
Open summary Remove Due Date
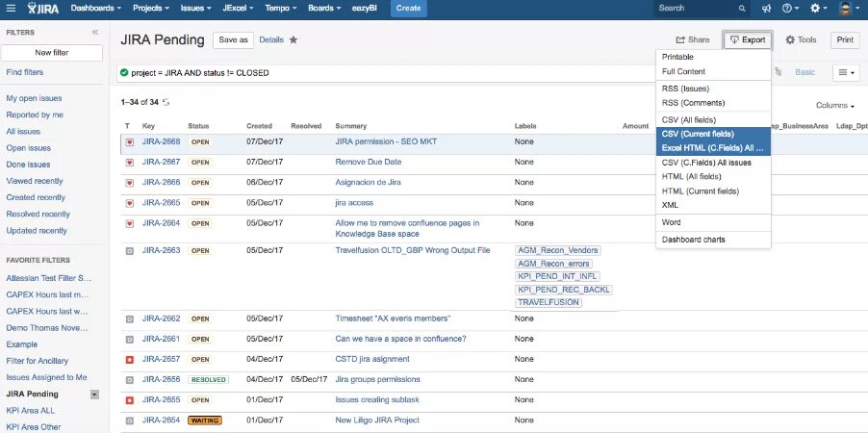(369, 163)
